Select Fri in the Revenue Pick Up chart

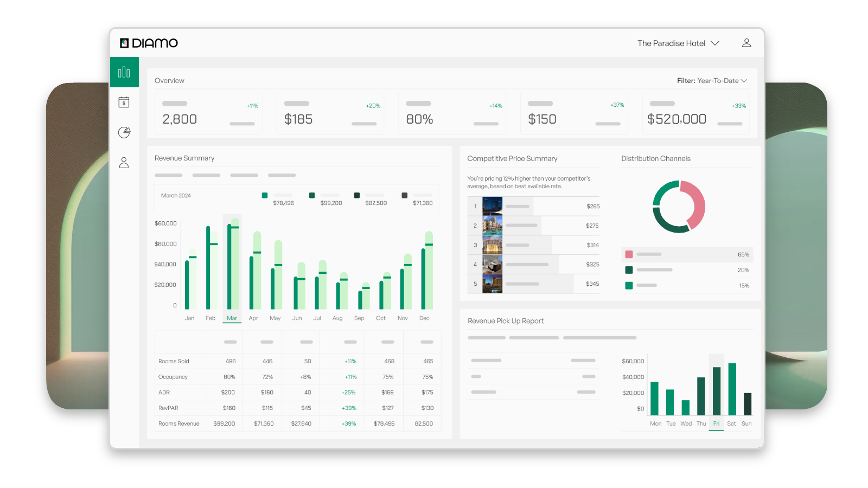(717, 424)
